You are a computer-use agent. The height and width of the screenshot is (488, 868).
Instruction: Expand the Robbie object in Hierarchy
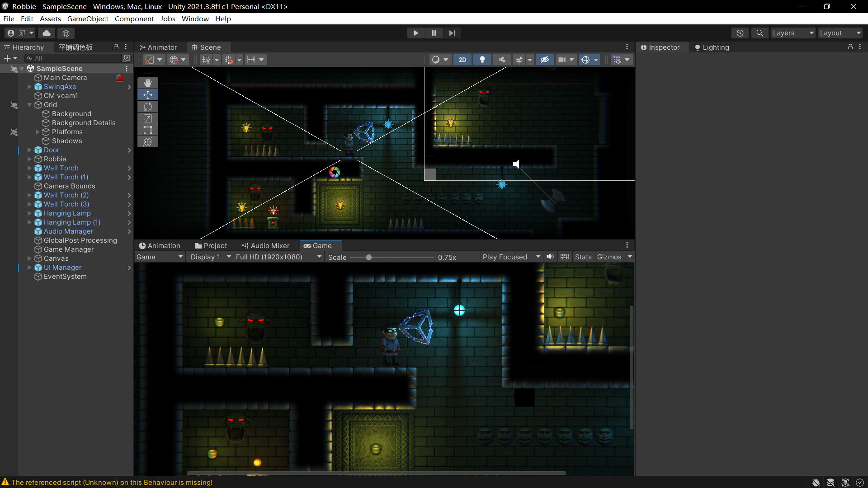[x=29, y=159]
